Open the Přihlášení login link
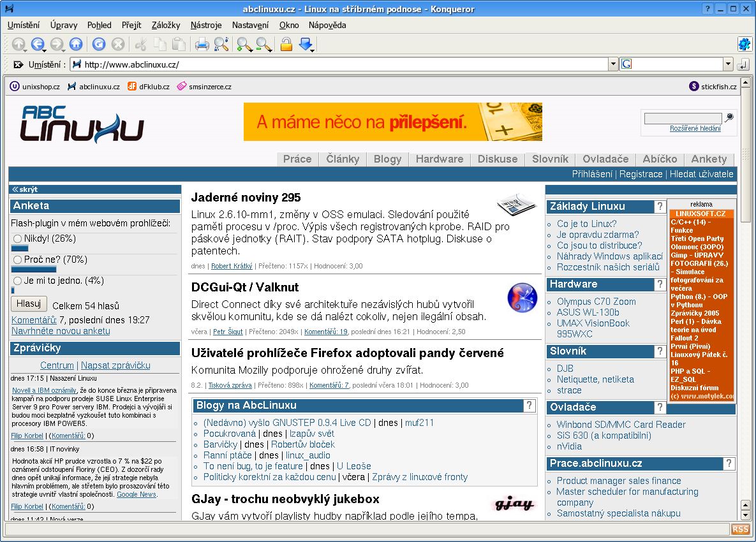 (592, 174)
